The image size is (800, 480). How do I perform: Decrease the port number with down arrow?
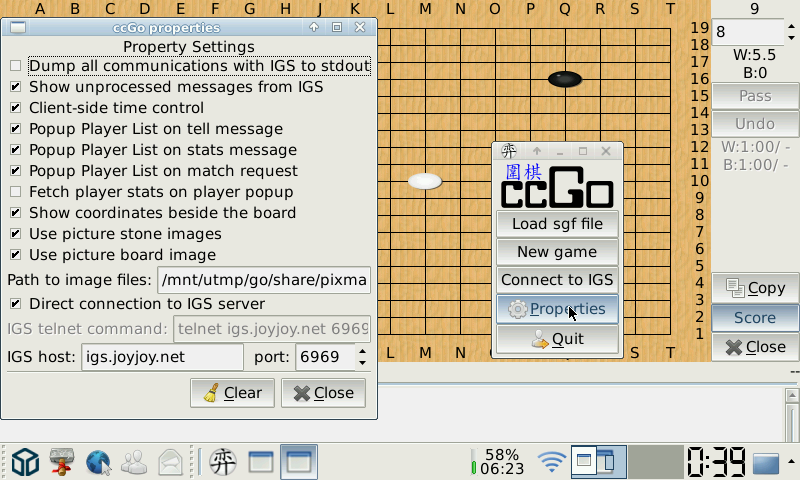(x=362, y=363)
